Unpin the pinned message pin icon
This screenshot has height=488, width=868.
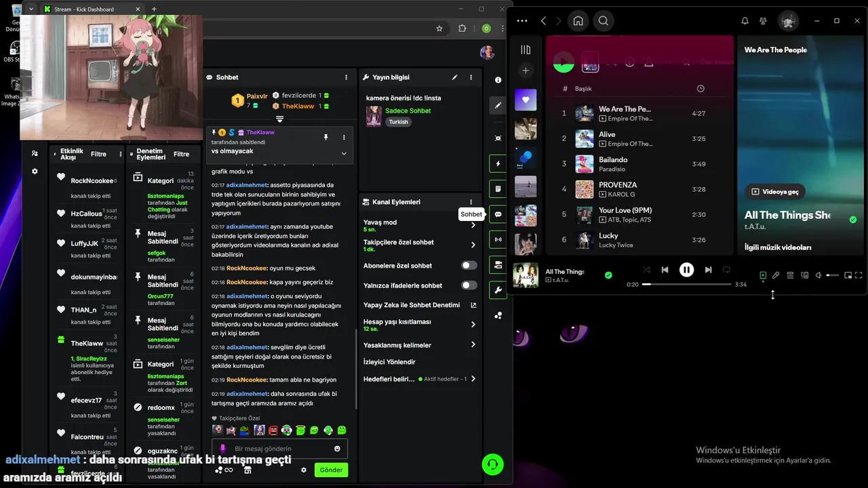325,137
